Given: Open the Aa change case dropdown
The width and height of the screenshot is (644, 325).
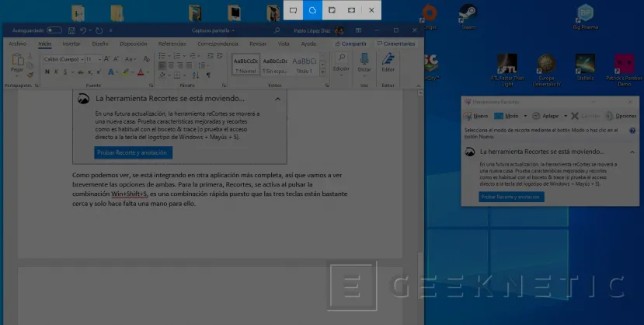Looking at the screenshot, I should 131,59.
